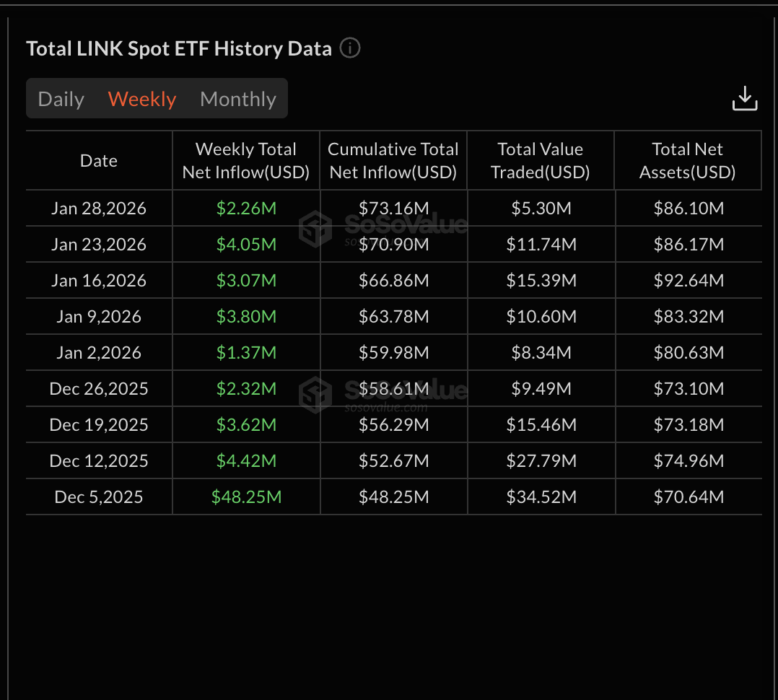The height and width of the screenshot is (700, 778).
Task: Click the info icon next to the title
Action: (350, 48)
